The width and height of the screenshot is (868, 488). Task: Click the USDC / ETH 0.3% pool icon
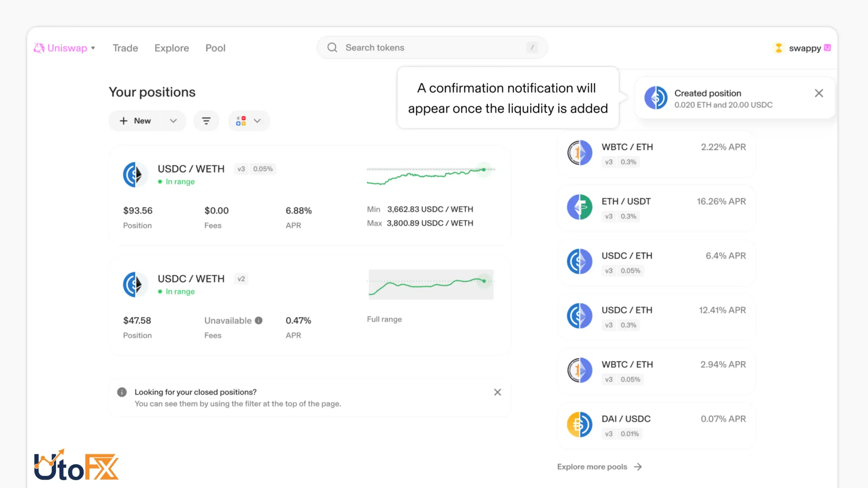(579, 316)
